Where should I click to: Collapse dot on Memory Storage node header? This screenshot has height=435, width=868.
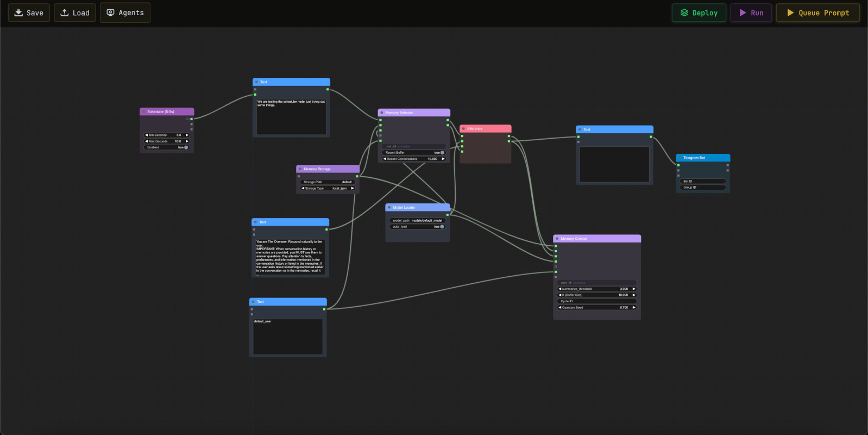300,169
